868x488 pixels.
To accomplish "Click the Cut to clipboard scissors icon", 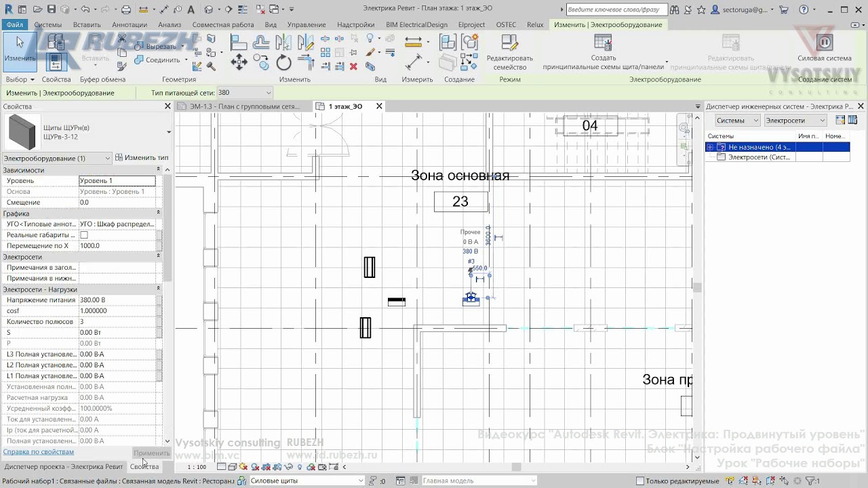I will pos(122,39).
